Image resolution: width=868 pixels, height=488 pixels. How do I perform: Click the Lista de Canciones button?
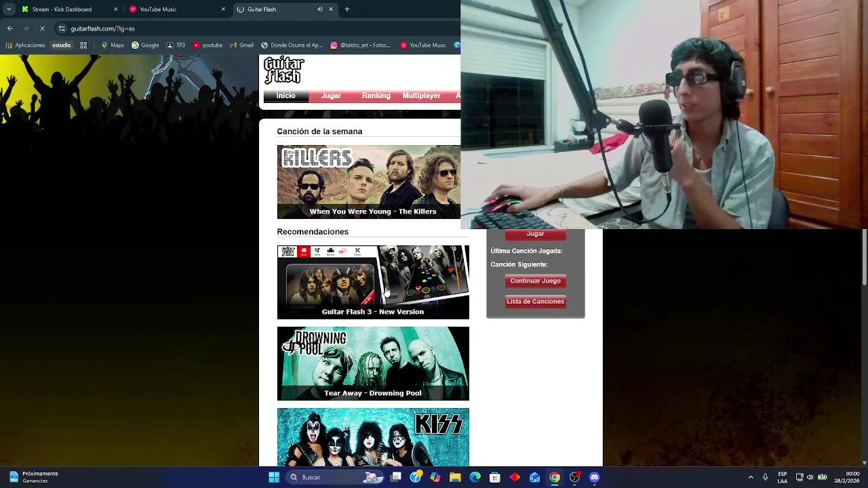click(x=535, y=302)
